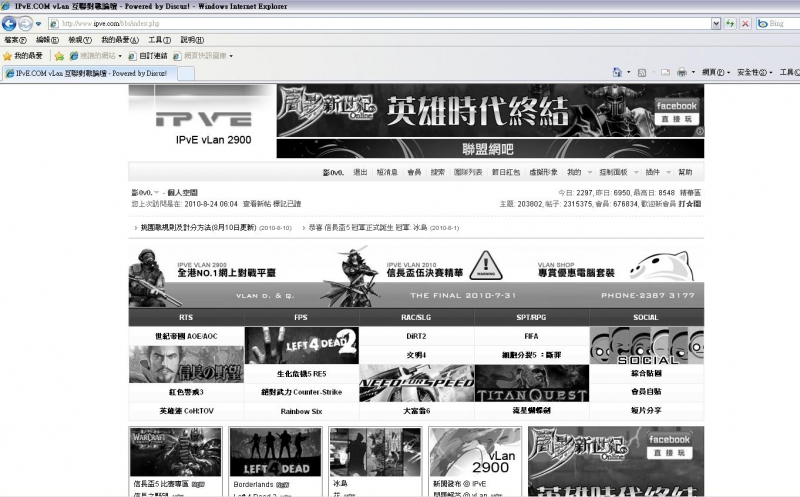Select the RAC/SLG category tab
Viewport: 800px width, 497px height.
(x=416, y=317)
